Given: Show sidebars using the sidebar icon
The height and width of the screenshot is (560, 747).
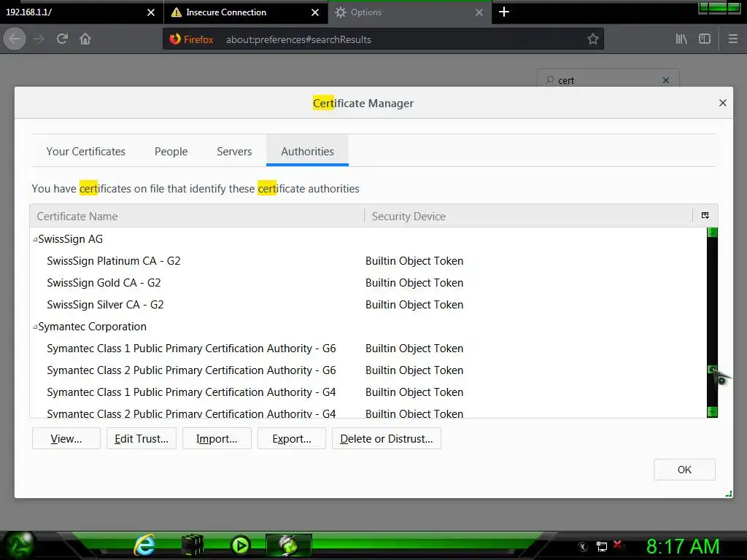Looking at the screenshot, I should point(705,39).
